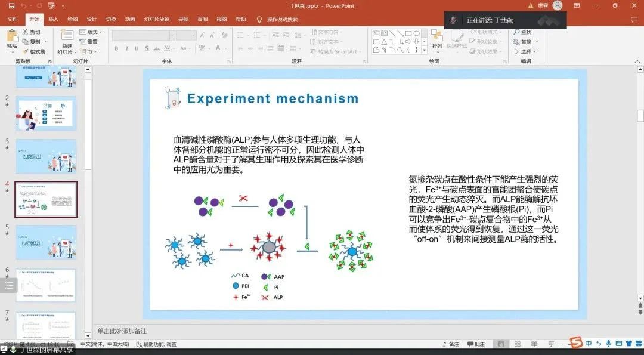Screen dimensions: 644x355
Task: Open the Slide Show (幻灯片放映) tab
Action: pyautogui.click(x=156, y=19)
